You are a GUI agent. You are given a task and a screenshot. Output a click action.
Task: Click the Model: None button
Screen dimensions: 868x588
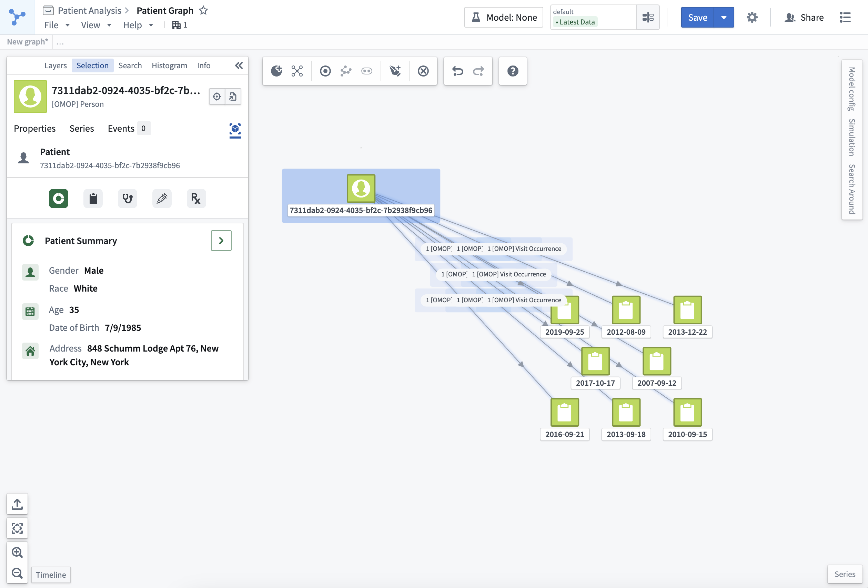tap(504, 17)
